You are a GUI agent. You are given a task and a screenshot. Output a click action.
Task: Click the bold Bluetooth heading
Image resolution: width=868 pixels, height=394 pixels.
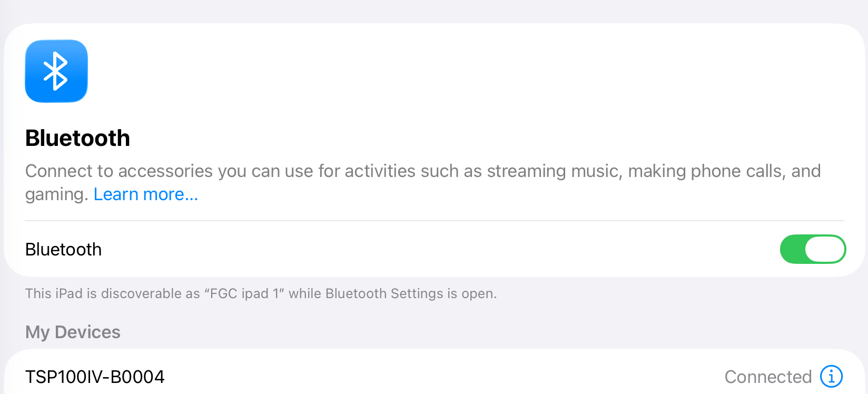[x=77, y=138]
